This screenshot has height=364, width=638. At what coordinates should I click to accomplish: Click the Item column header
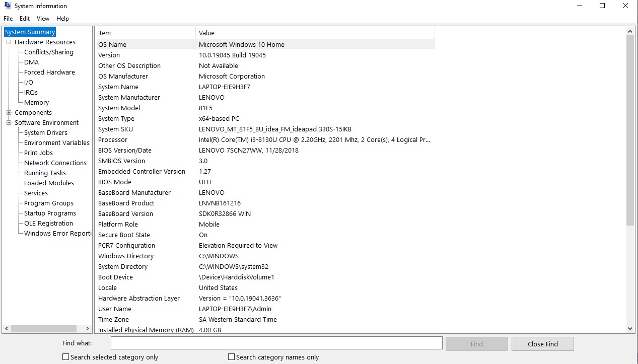[146, 33]
